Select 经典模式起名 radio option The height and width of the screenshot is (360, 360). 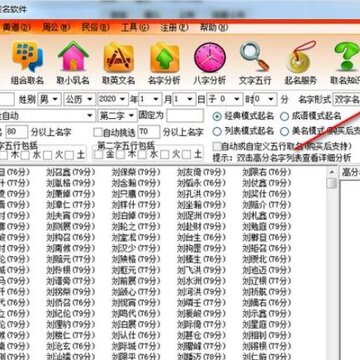(217, 116)
